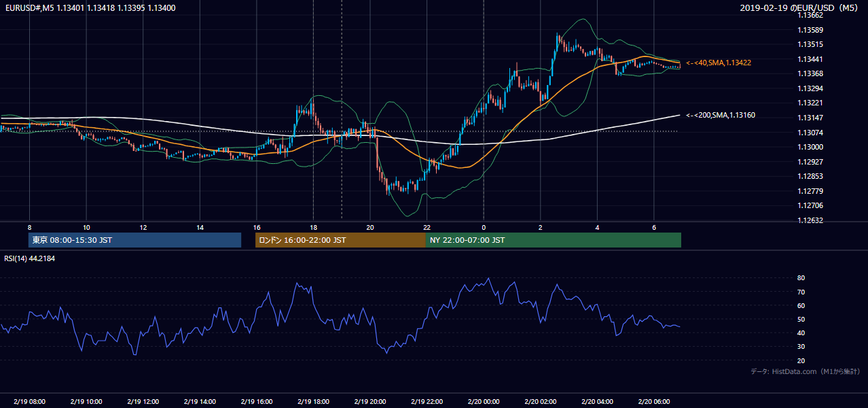Click hour tick 16 under the price chart
Image resolution: width=868 pixels, height=408 pixels.
pos(256,227)
